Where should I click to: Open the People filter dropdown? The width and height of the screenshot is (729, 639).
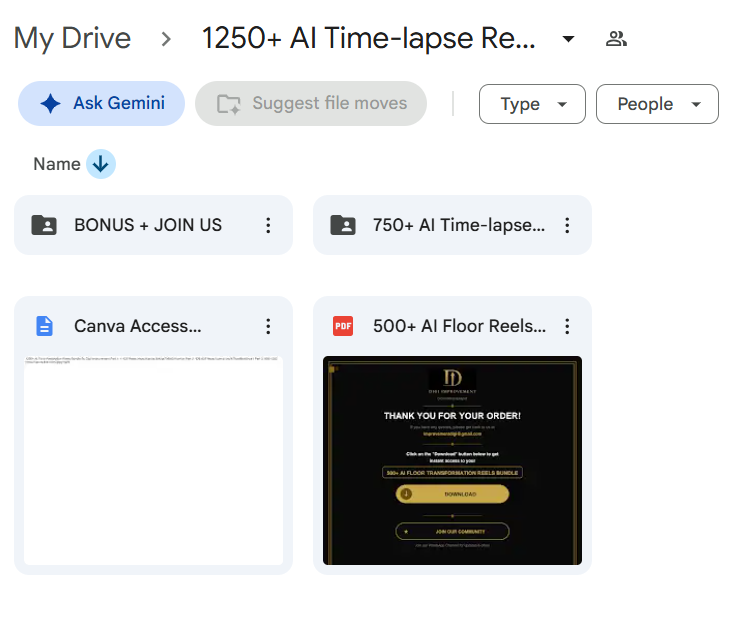coord(657,104)
